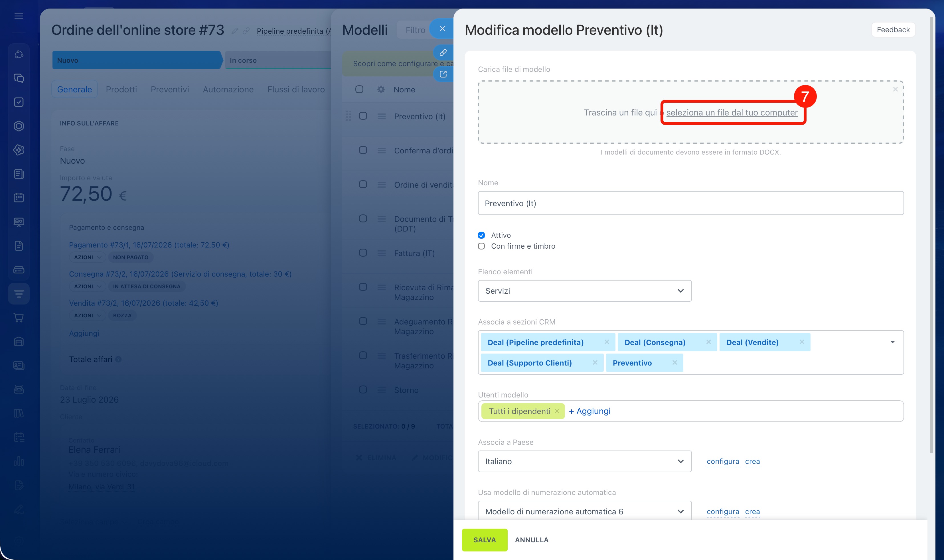Enable the Con firme e timbro checkbox
Viewport: 944px width, 560px height.
pos(481,246)
